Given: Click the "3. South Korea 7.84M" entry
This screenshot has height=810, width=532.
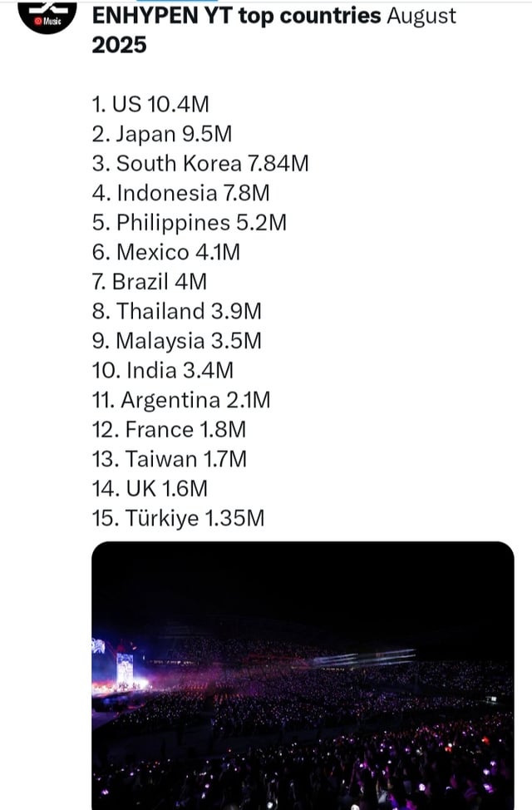Looking at the screenshot, I should click(x=200, y=163).
